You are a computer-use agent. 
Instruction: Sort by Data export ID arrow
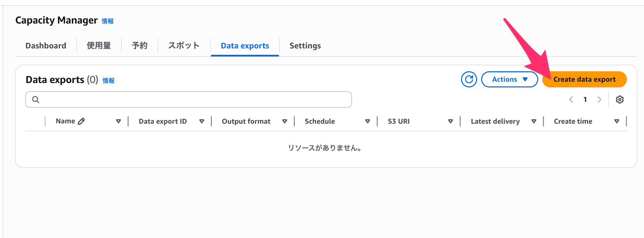tap(201, 121)
